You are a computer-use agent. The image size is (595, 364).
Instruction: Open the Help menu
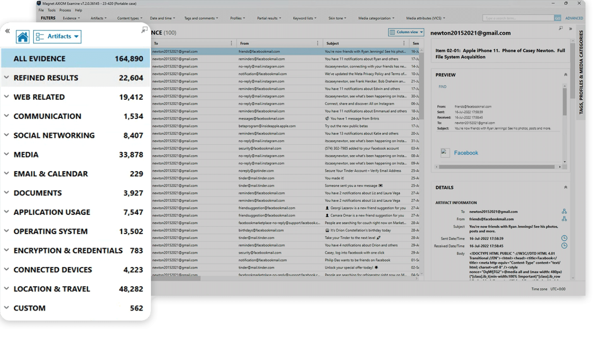tap(78, 10)
